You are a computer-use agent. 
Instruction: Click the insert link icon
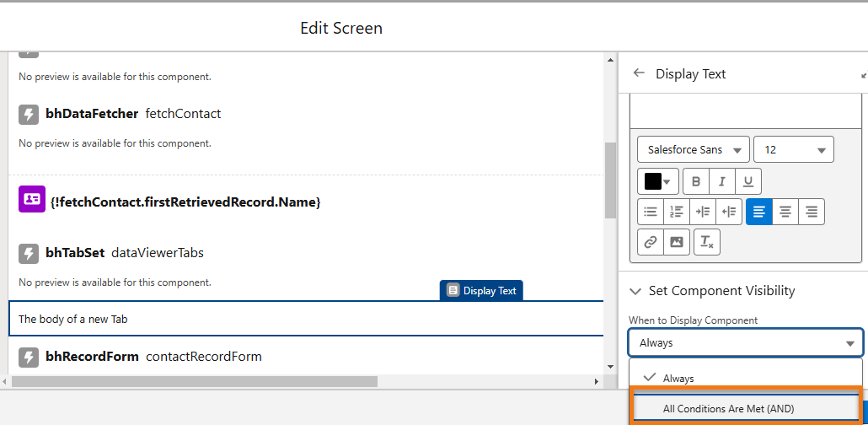[x=651, y=241]
